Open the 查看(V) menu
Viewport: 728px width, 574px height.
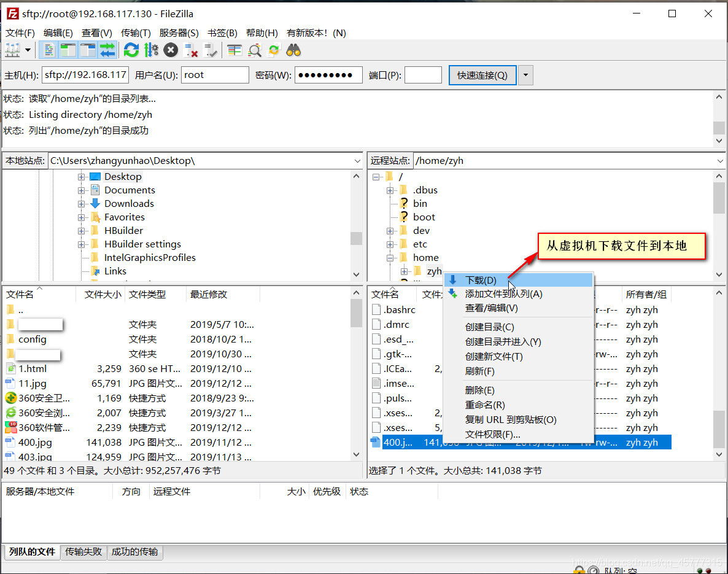tap(96, 33)
